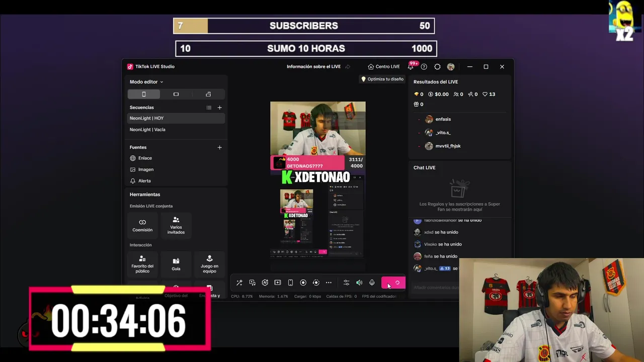Image resolution: width=644 pixels, height=362 pixels.
Task: Select the Imagen source
Action: coord(176,169)
